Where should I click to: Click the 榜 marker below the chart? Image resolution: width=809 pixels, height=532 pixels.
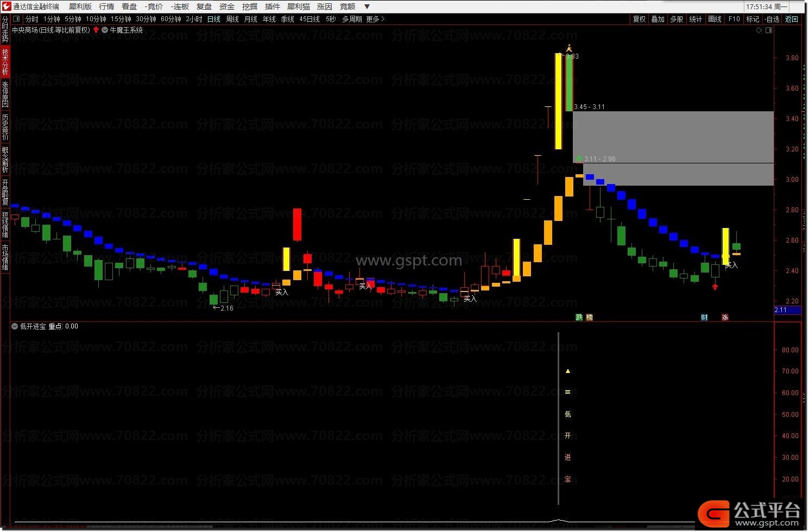[x=589, y=317]
